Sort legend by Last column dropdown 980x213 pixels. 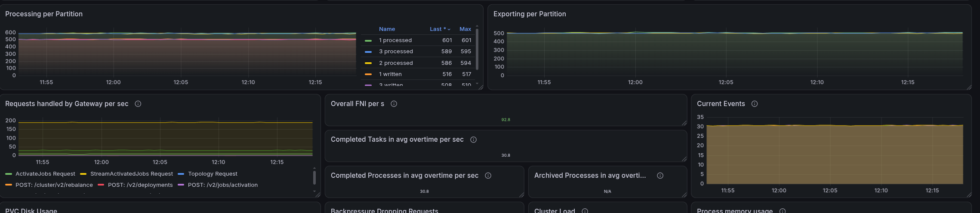click(x=440, y=29)
